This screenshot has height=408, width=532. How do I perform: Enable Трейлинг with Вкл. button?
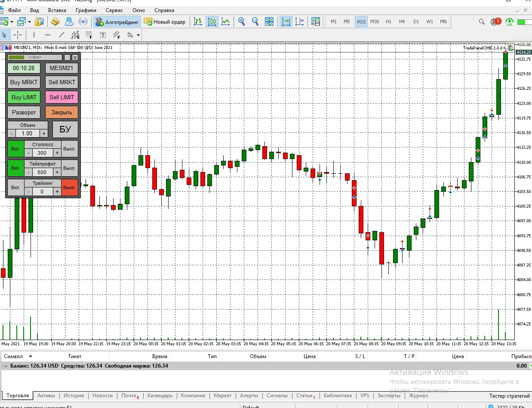pos(16,187)
